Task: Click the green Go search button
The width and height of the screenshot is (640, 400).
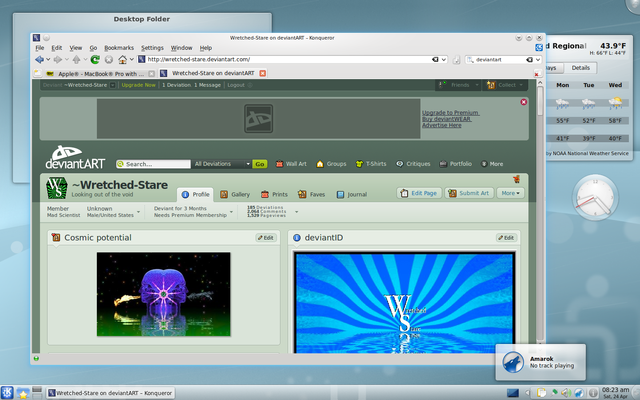Action: (260, 164)
